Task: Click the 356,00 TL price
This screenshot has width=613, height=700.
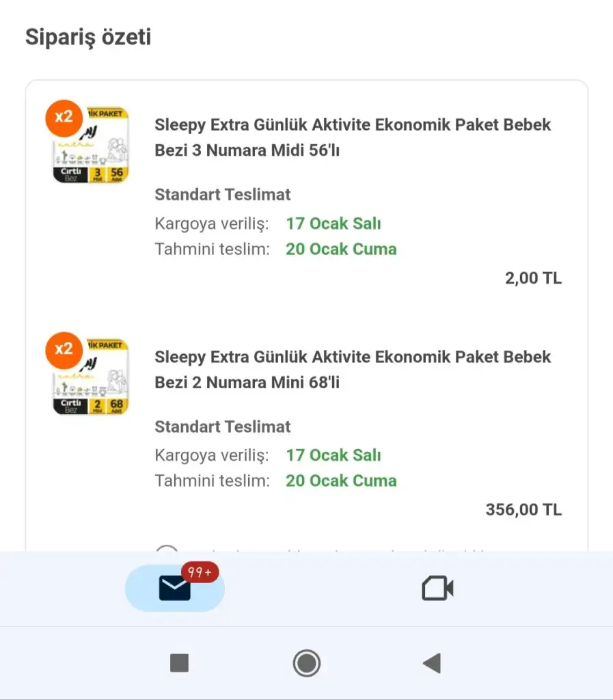Action: point(523,509)
